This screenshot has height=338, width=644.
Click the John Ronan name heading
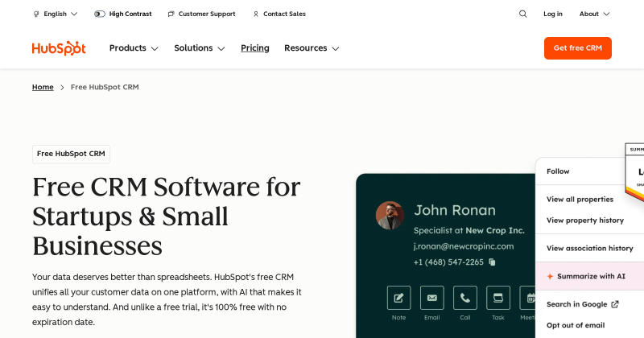click(455, 210)
